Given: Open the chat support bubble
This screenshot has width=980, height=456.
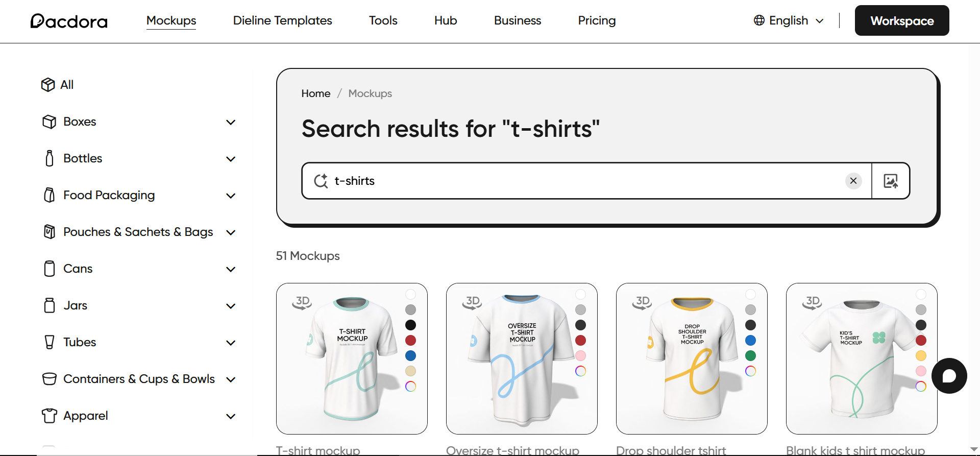Looking at the screenshot, I should pos(949,376).
